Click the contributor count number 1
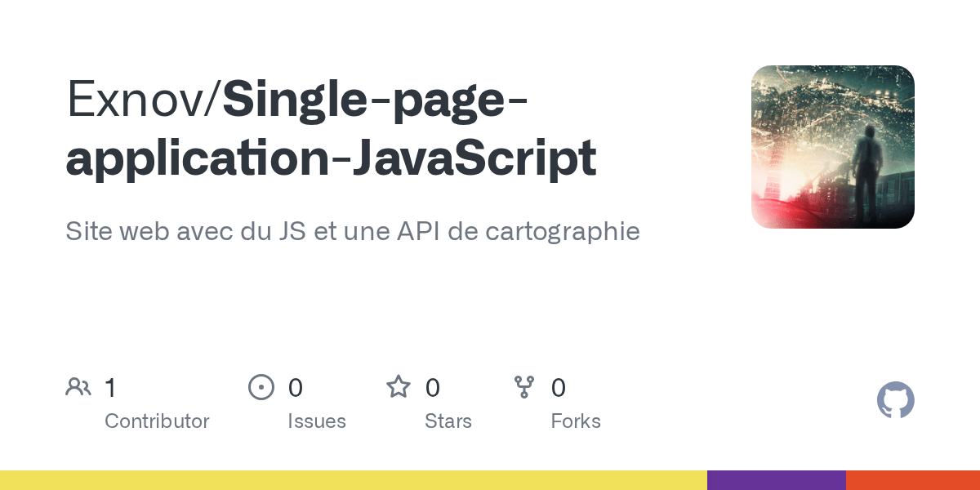 [110, 388]
